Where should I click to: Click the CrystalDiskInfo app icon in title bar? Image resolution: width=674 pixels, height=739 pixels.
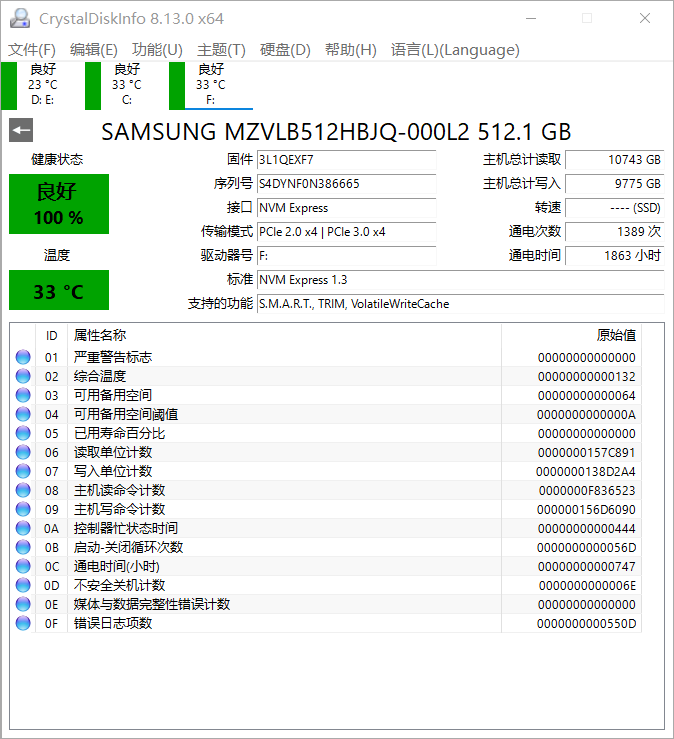[20, 18]
